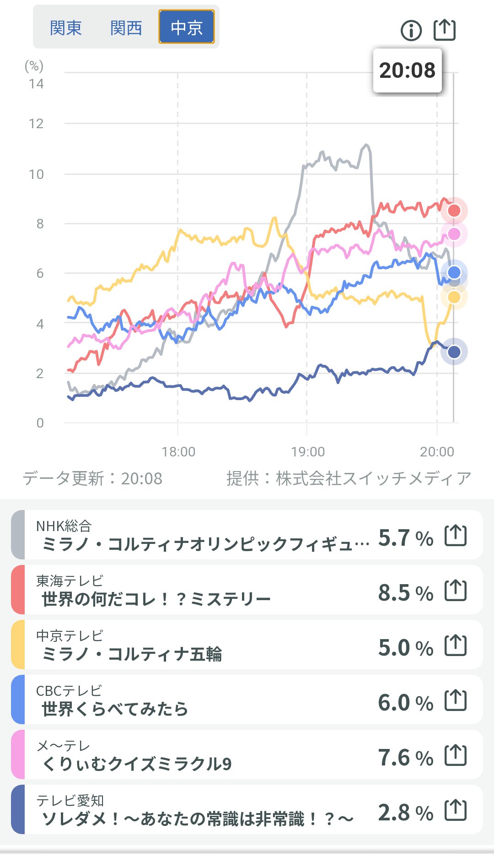The height and width of the screenshot is (868, 494).
Task: Click the dark blue テレビ愛知 chart endpoint dot
Action: point(454,352)
